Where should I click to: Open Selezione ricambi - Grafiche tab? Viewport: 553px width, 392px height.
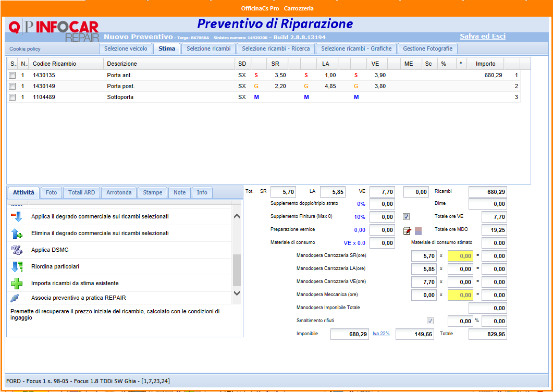point(356,48)
